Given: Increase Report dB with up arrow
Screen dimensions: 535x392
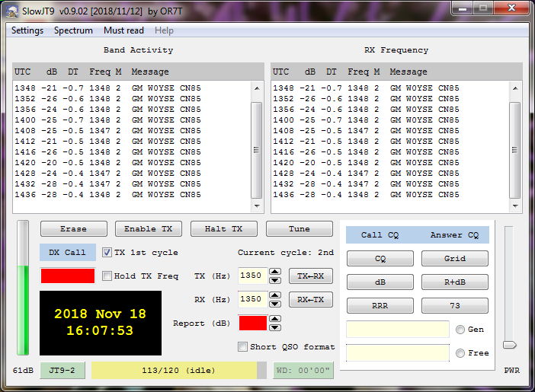Looking at the screenshot, I should click(275, 319).
